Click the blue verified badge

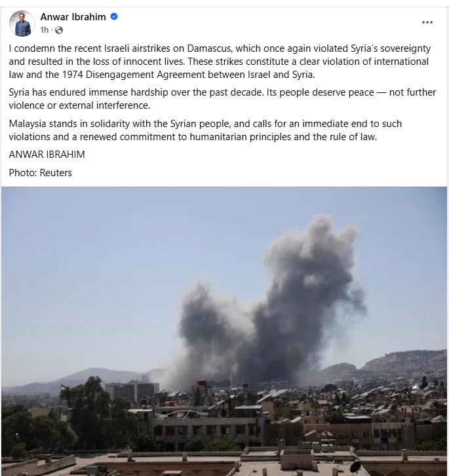(x=114, y=17)
